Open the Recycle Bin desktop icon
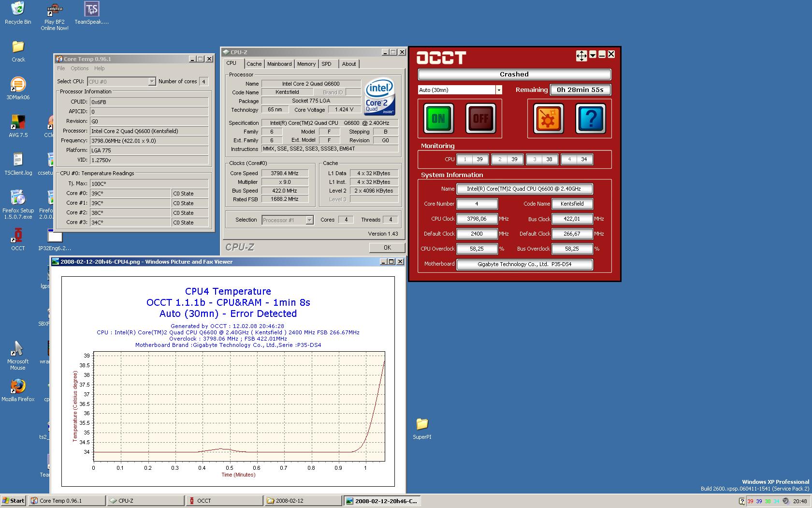Image resolution: width=812 pixels, height=508 pixels. click(18, 13)
